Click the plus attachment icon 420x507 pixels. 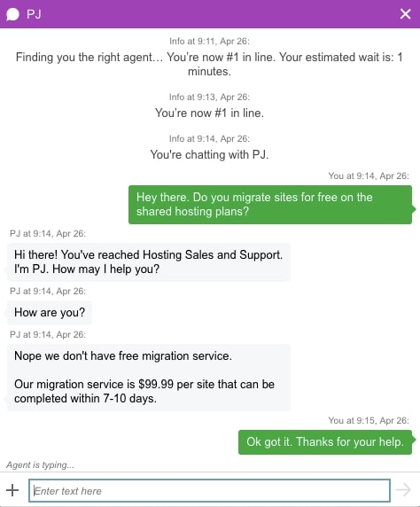pos(12,490)
